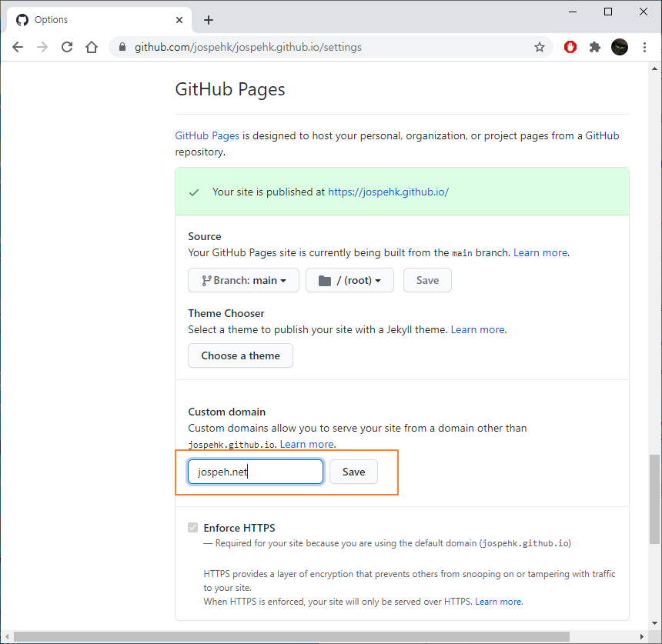Open the extensions puzzle piece icon

pos(595,47)
